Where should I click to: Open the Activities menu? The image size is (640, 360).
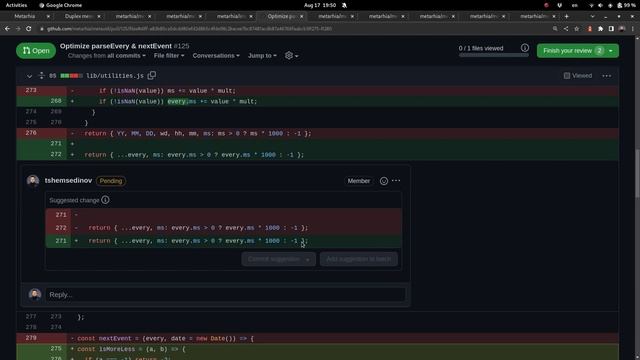tap(16, 5)
